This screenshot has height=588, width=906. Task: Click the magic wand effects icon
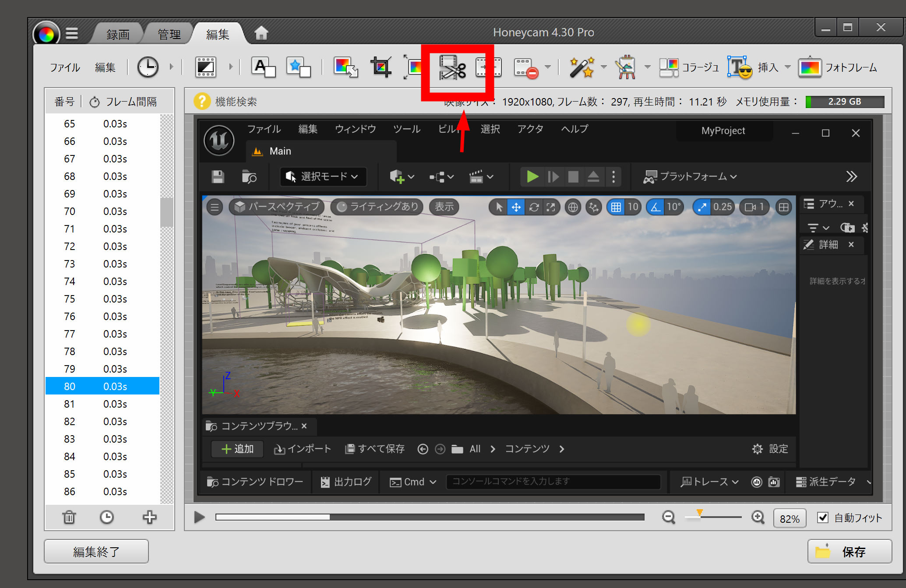pyautogui.click(x=582, y=67)
